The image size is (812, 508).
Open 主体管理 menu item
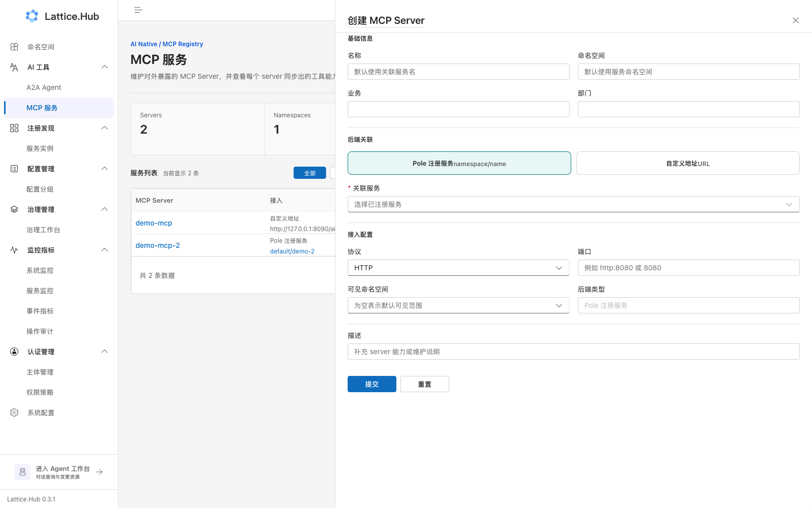click(59, 372)
